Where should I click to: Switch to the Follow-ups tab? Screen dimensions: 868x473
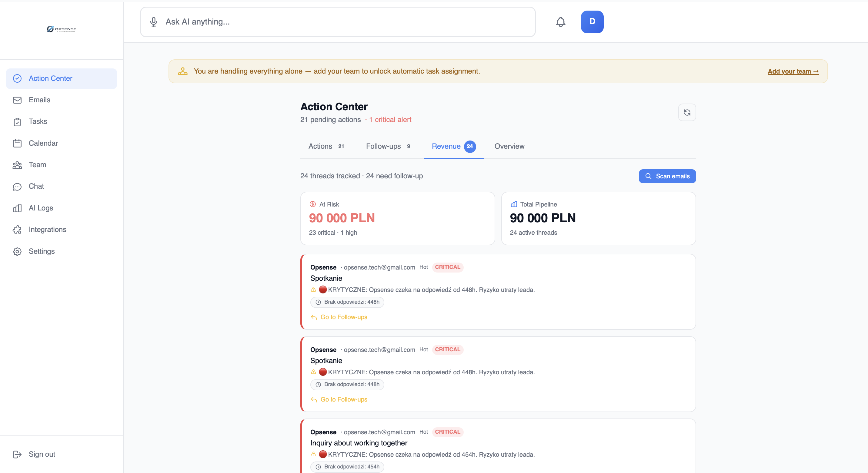(388, 147)
